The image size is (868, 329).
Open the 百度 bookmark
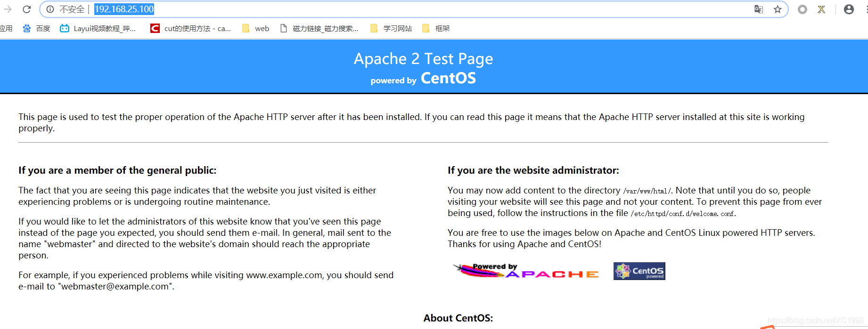point(36,28)
